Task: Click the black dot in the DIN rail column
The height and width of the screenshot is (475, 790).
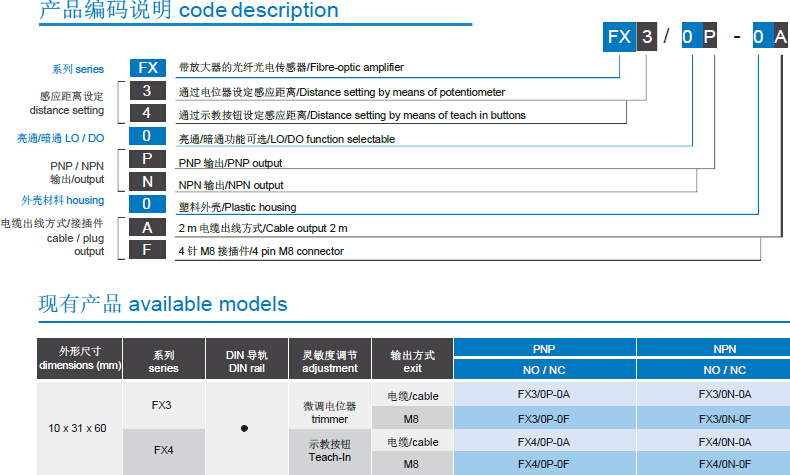Action: (245, 428)
